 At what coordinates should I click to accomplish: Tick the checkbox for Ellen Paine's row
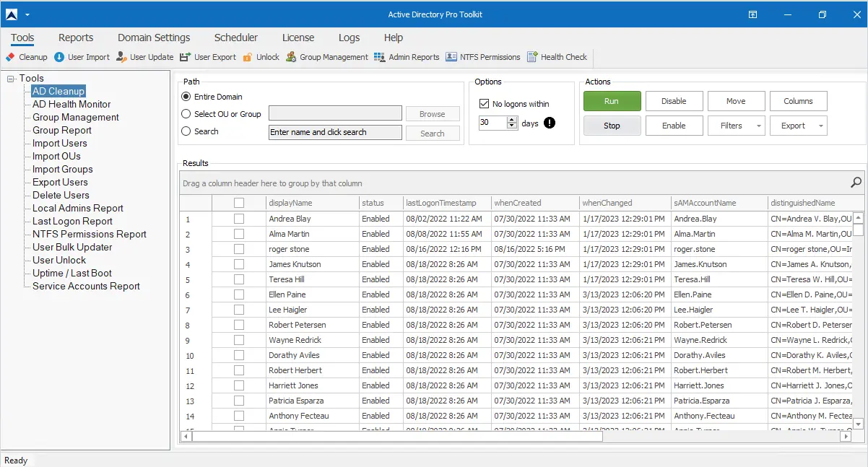239,294
